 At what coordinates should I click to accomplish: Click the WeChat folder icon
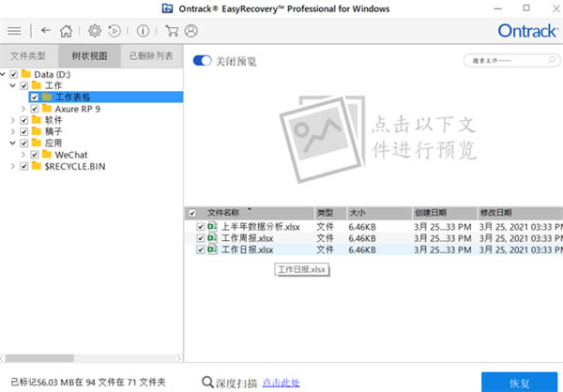pos(47,155)
